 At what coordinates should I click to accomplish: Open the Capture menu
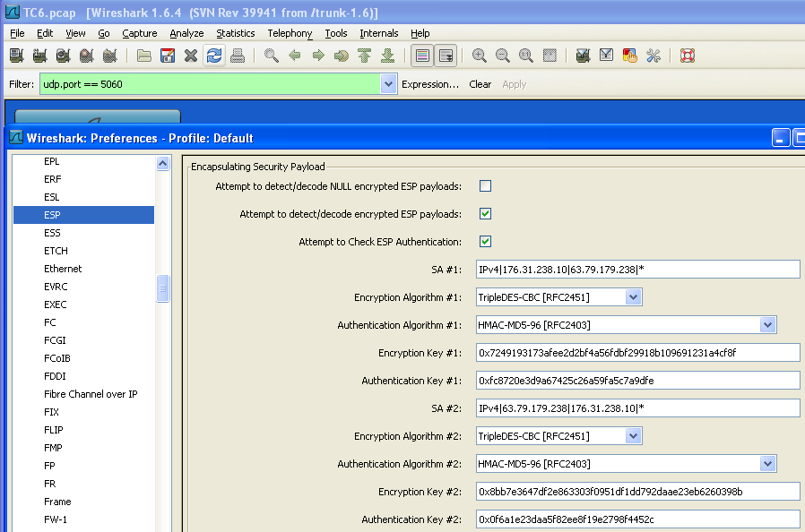pos(140,33)
